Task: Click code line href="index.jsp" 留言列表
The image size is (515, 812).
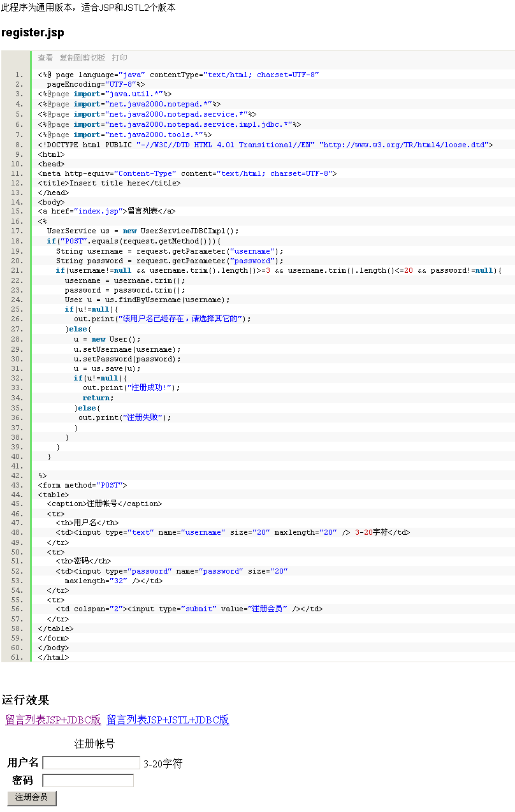Action: click(x=106, y=211)
